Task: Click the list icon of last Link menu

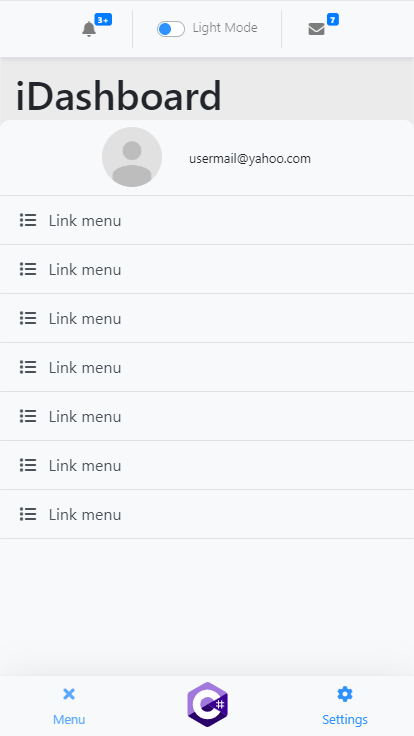Action: [x=28, y=514]
